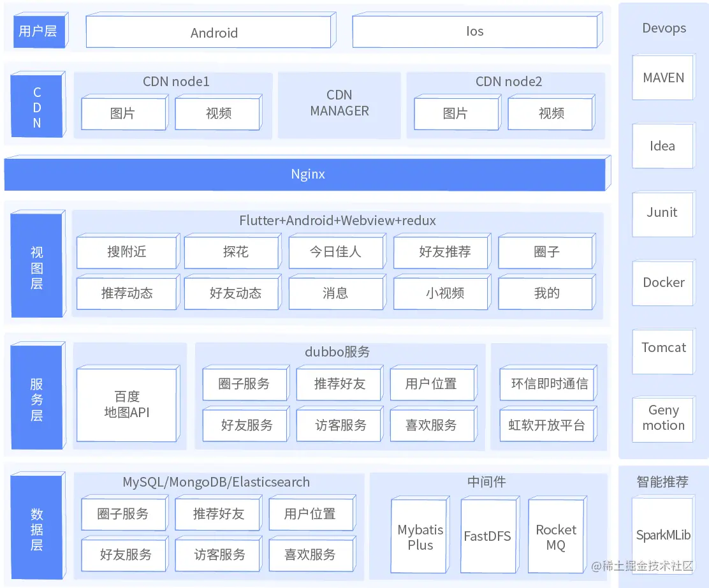Select 用户位置 in the data layer
Screen dimensions: 709x588
312,513
